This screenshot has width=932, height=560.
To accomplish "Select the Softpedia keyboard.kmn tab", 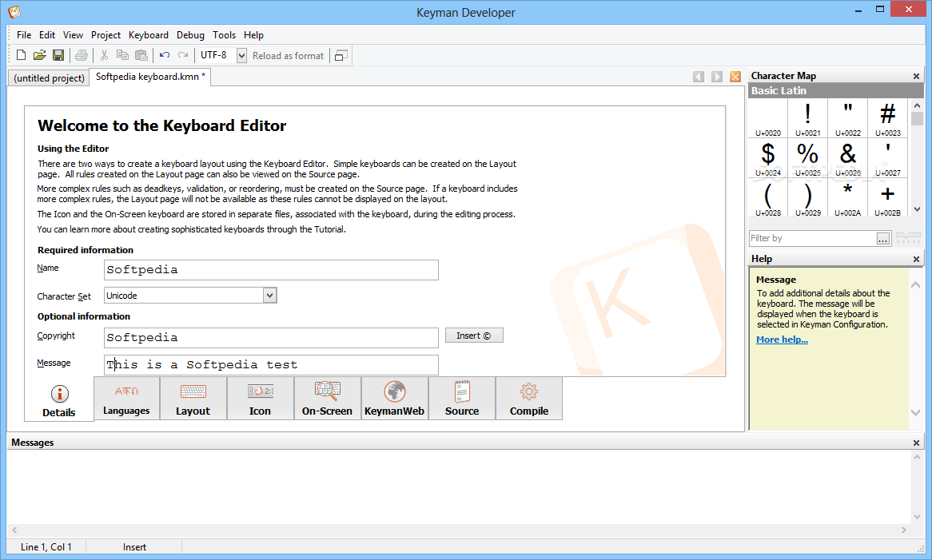I will click(x=149, y=77).
